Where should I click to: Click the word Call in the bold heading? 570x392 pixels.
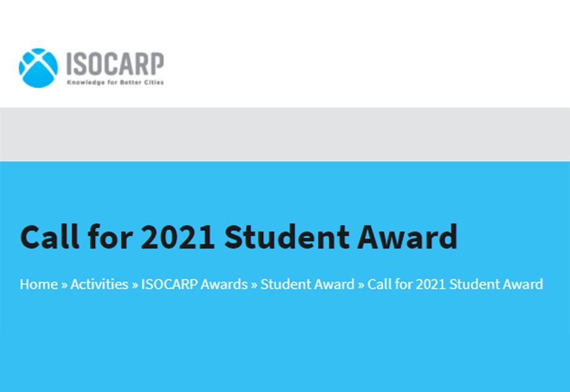(50, 237)
